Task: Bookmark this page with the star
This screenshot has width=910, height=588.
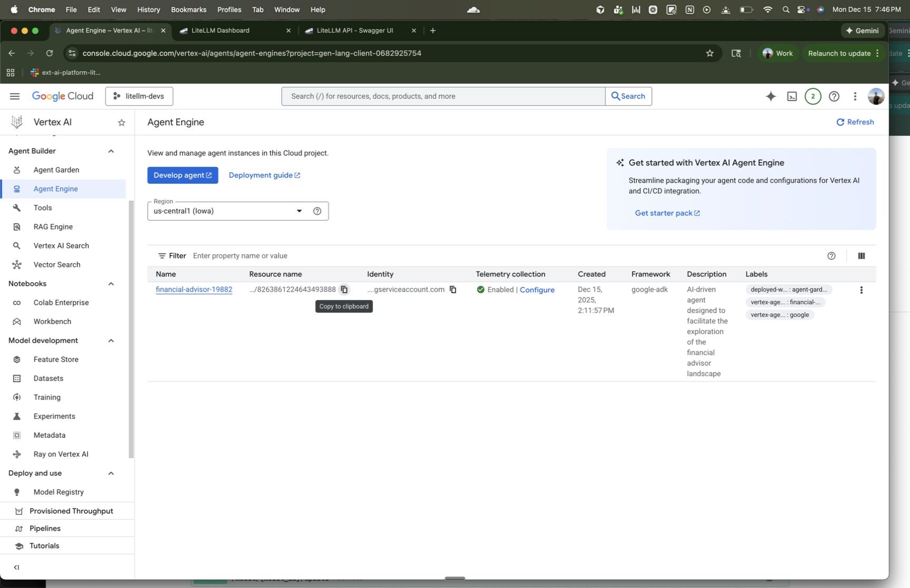Action: pos(710,53)
